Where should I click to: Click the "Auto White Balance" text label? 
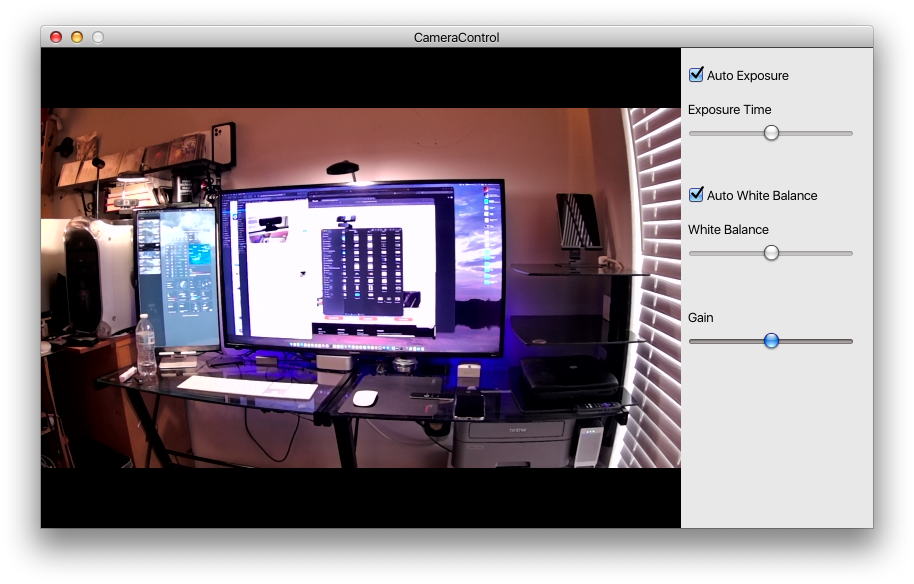(x=761, y=196)
